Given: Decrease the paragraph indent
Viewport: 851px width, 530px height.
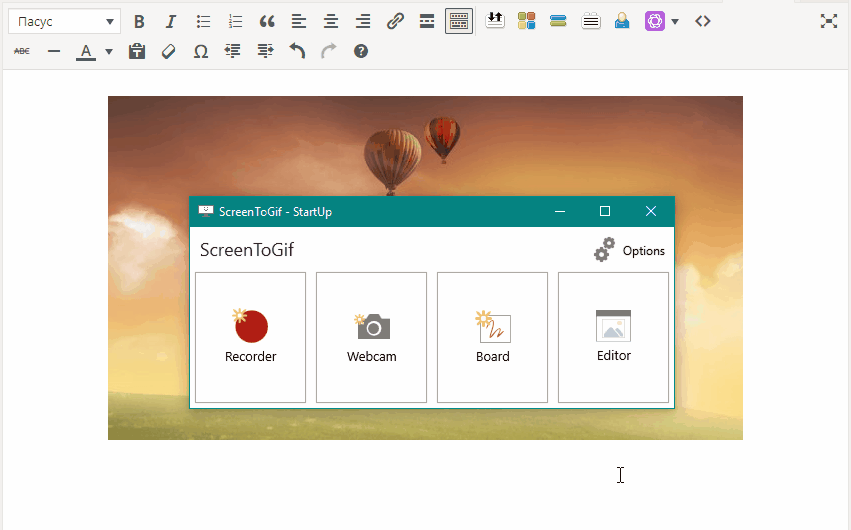Looking at the screenshot, I should (x=233, y=52).
